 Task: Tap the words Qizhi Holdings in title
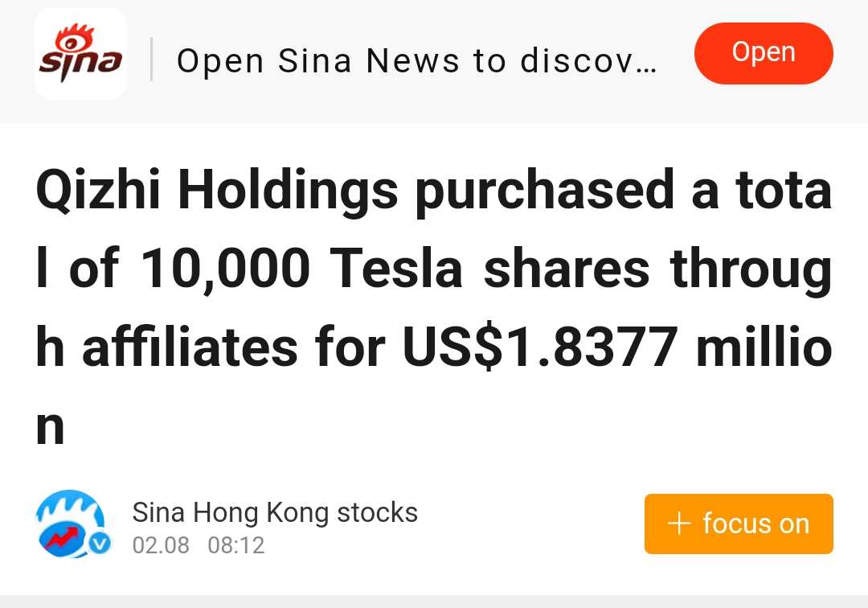(217, 191)
